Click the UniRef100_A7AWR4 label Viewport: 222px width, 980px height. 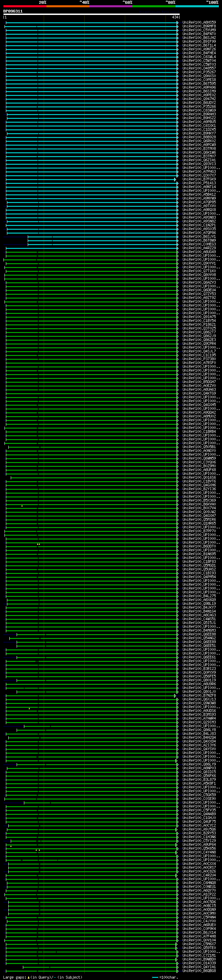pos(199,718)
